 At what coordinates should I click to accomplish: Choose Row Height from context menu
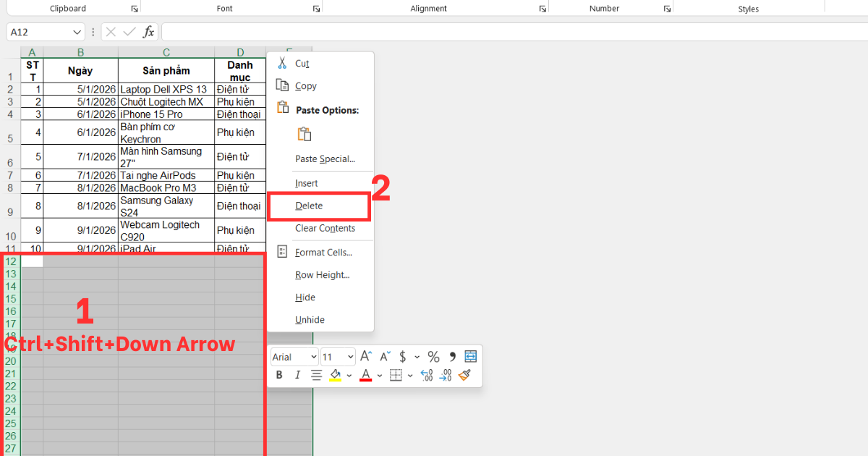pos(320,275)
